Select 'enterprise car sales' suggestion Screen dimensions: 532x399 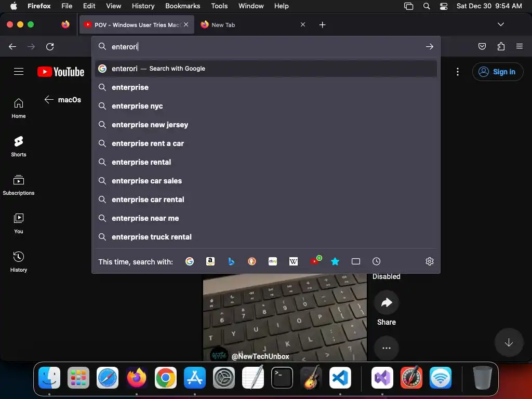pyautogui.click(x=265, y=180)
